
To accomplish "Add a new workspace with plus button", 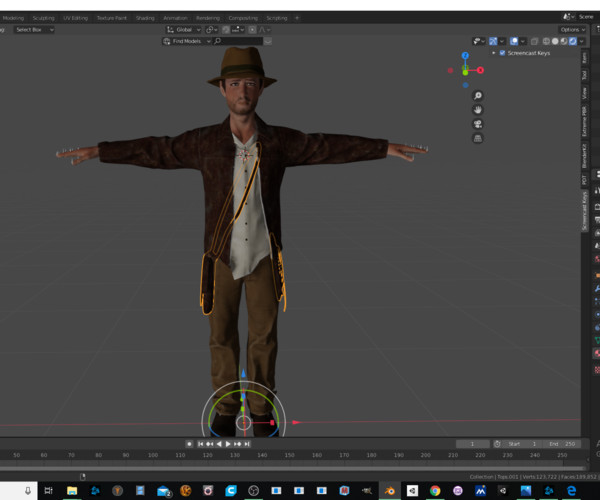I will [x=297, y=18].
